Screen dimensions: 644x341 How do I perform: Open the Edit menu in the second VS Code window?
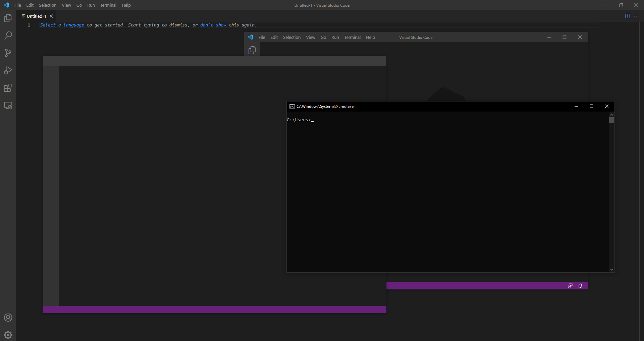[x=274, y=37]
